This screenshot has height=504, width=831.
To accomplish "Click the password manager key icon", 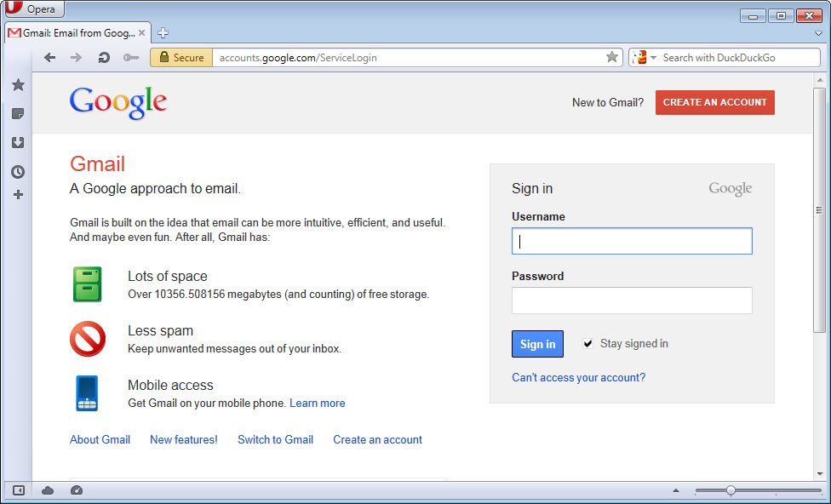I will [x=130, y=58].
